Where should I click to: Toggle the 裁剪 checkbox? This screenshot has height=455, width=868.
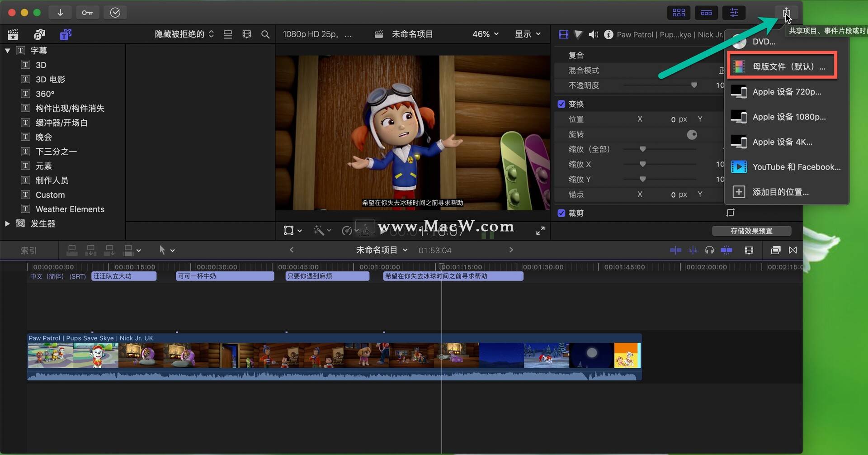point(561,213)
